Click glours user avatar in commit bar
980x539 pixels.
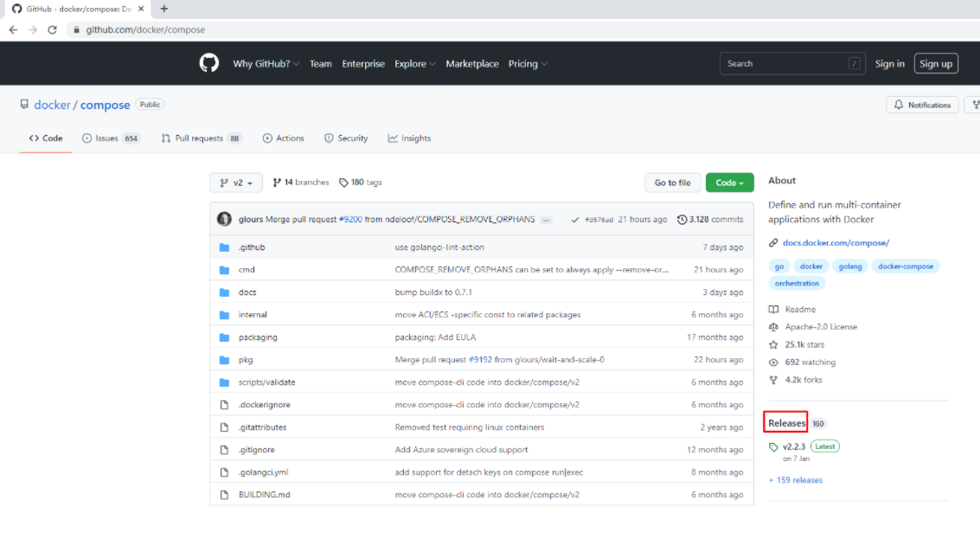click(224, 219)
